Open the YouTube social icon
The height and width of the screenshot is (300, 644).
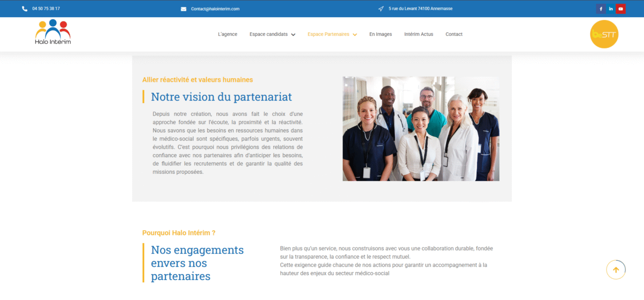pyautogui.click(x=621, y=9)
